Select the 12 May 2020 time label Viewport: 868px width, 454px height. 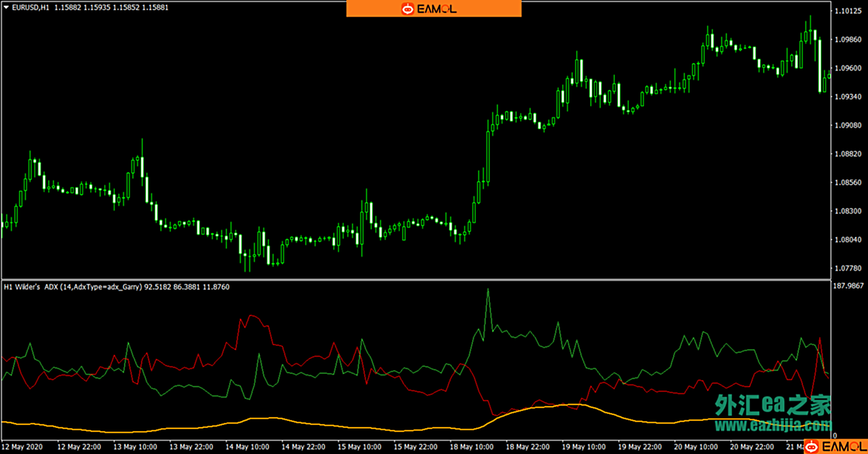(22, 447)
